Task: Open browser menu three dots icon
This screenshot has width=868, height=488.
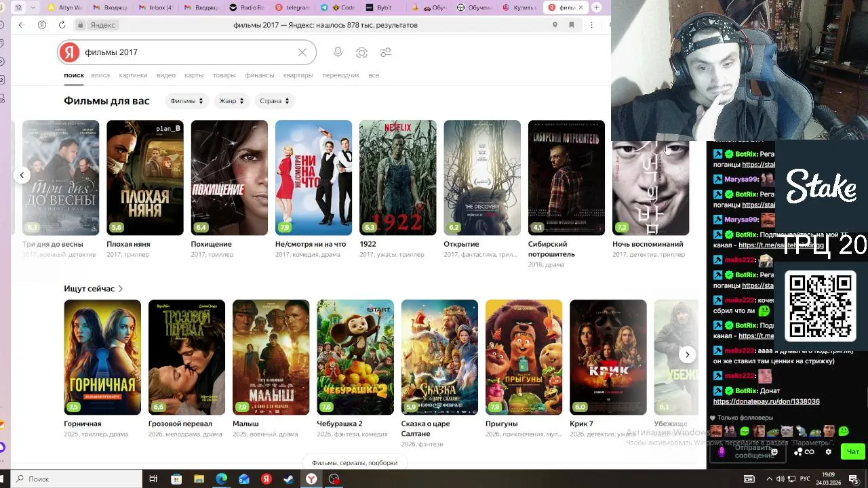Action: point(592,25)
